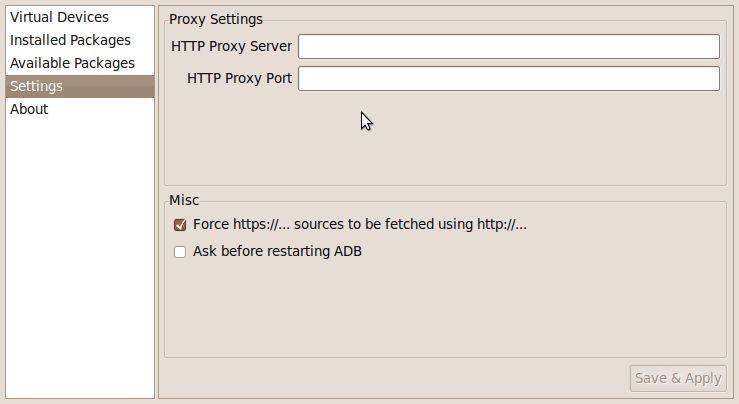Click the HTTP Proxy Port label

click(239, 78)
